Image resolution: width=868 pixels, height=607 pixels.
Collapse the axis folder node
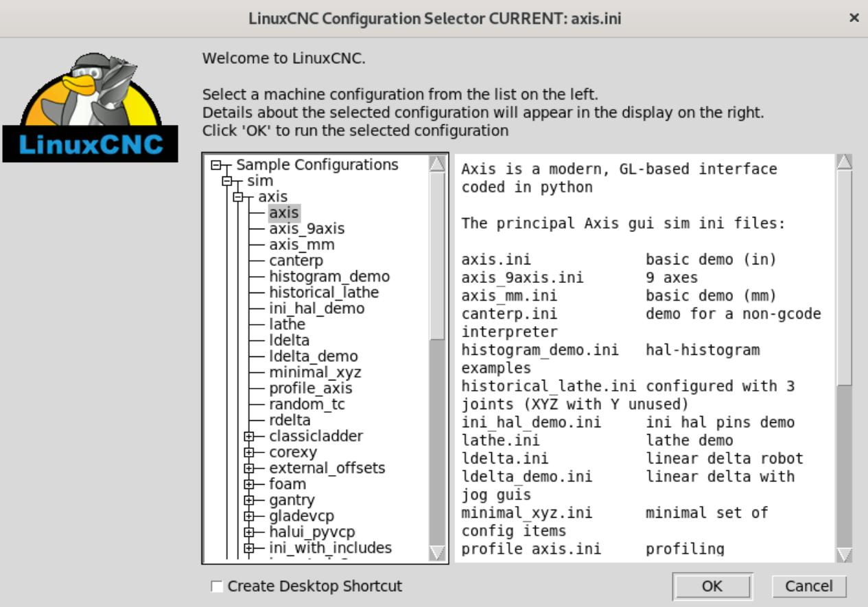click(x=238, y=197)
